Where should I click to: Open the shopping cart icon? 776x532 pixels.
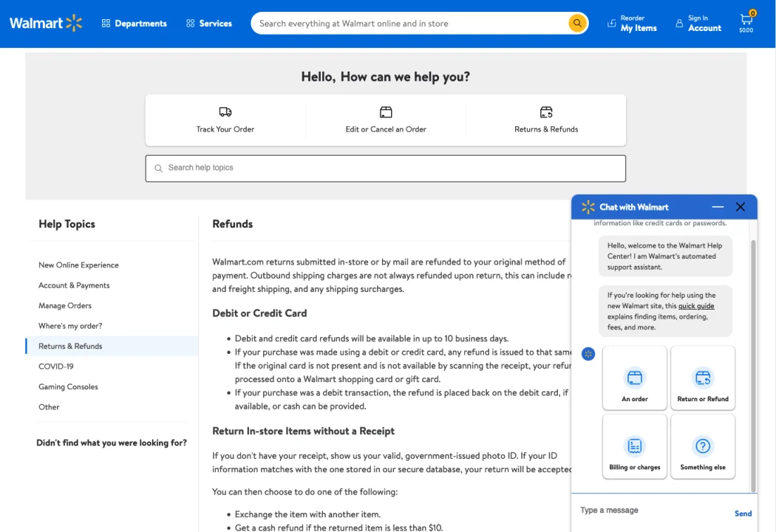pos(746,23)
